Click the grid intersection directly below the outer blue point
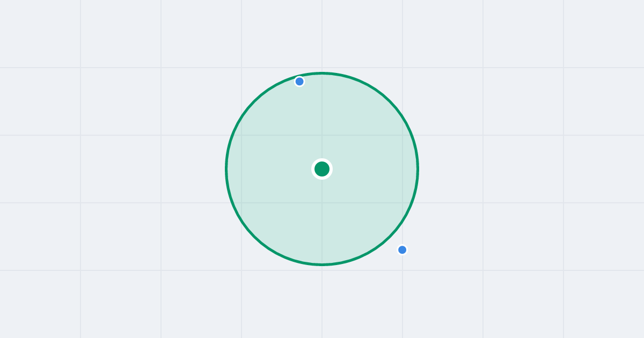Viewport: 644px width, 338px height. (402, 270)
